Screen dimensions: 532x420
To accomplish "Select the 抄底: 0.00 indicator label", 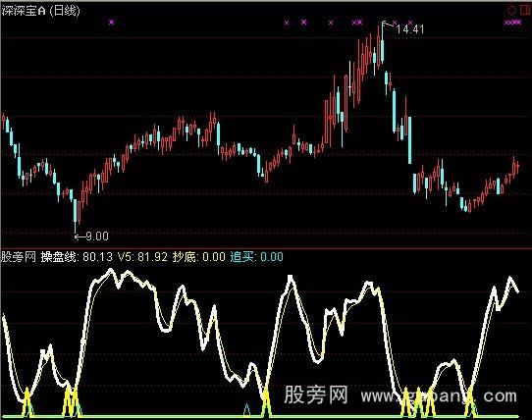I will click(x=199, y=257).
